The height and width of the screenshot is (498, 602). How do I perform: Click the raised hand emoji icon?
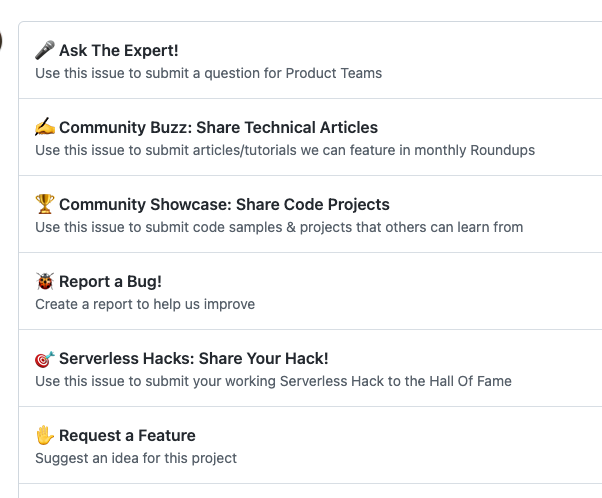pyautogui.click(x=45, y=435)
